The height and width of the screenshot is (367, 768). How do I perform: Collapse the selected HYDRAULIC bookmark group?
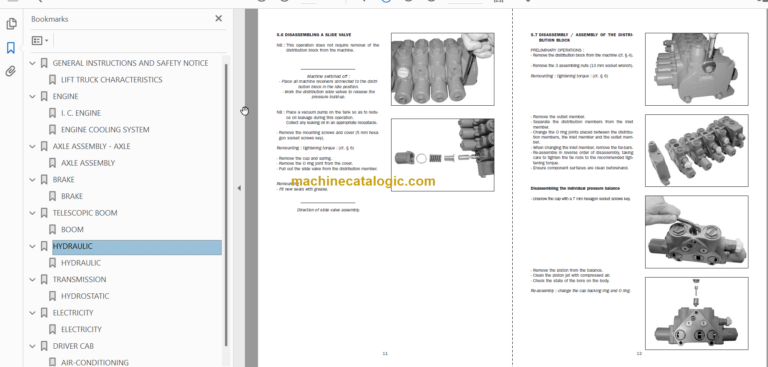click(33, 246)
